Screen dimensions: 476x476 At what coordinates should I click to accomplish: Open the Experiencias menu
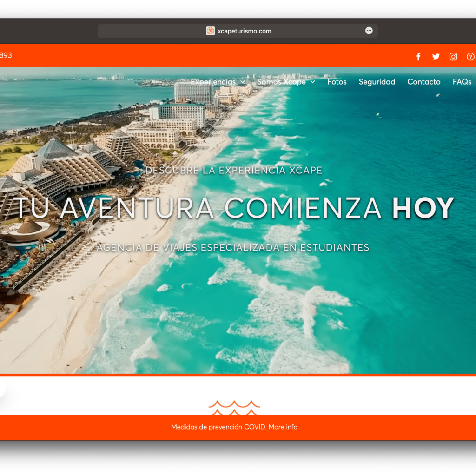click(x=213, y=82)
